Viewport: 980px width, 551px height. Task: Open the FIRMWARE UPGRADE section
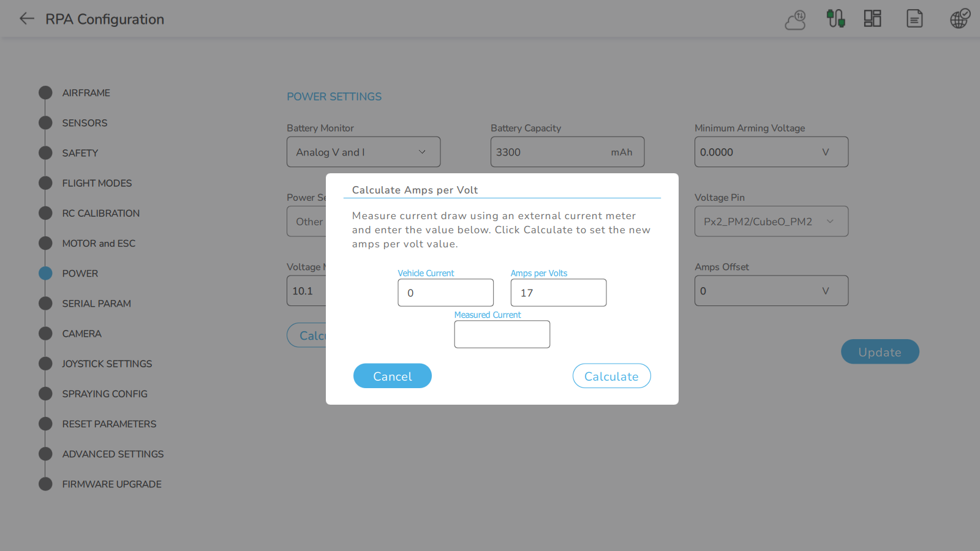[x=111, y=484]
